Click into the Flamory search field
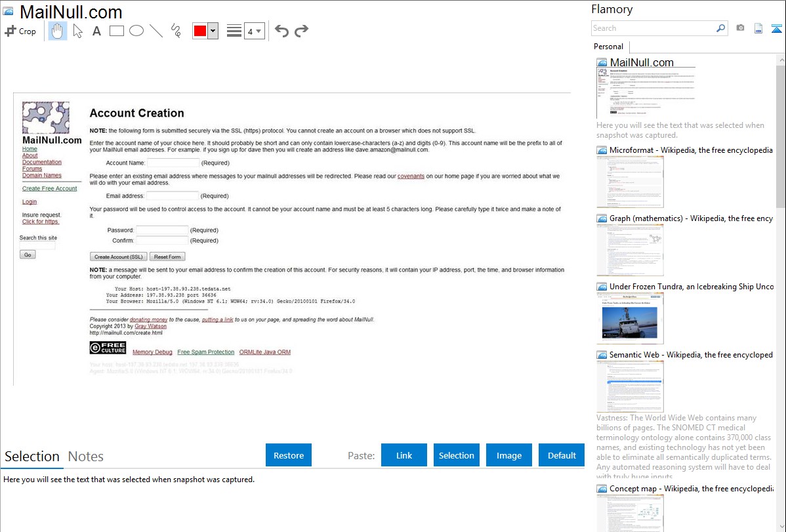 tap(653, 28)
